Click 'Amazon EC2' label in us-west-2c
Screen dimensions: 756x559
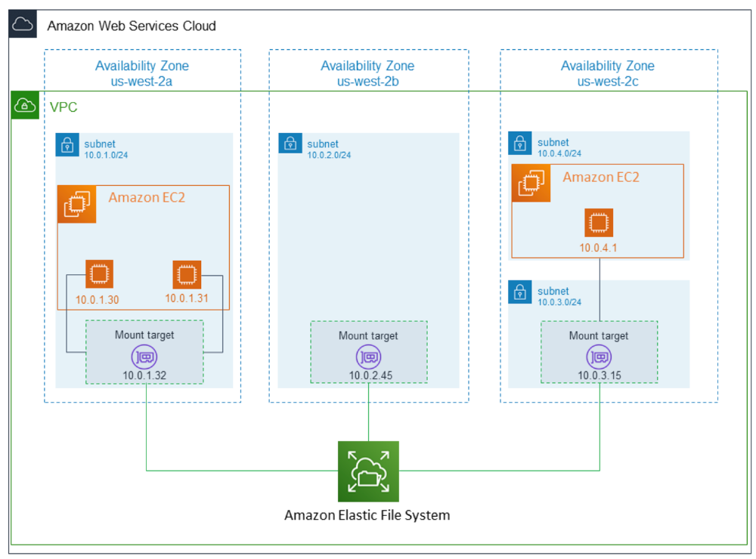(x=601, y=178)
